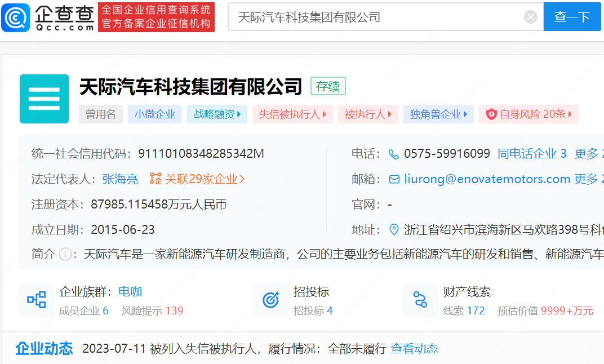Viewport: 604px width, 364px height.
Task: Expand the 被执行人 tag
Action: click(x=368, y=114)
